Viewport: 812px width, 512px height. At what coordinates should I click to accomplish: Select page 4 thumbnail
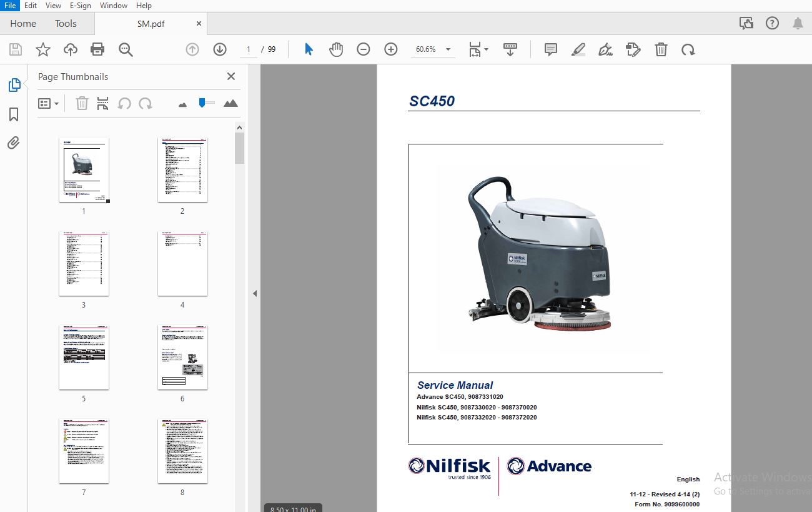click(x=182, y=264)
